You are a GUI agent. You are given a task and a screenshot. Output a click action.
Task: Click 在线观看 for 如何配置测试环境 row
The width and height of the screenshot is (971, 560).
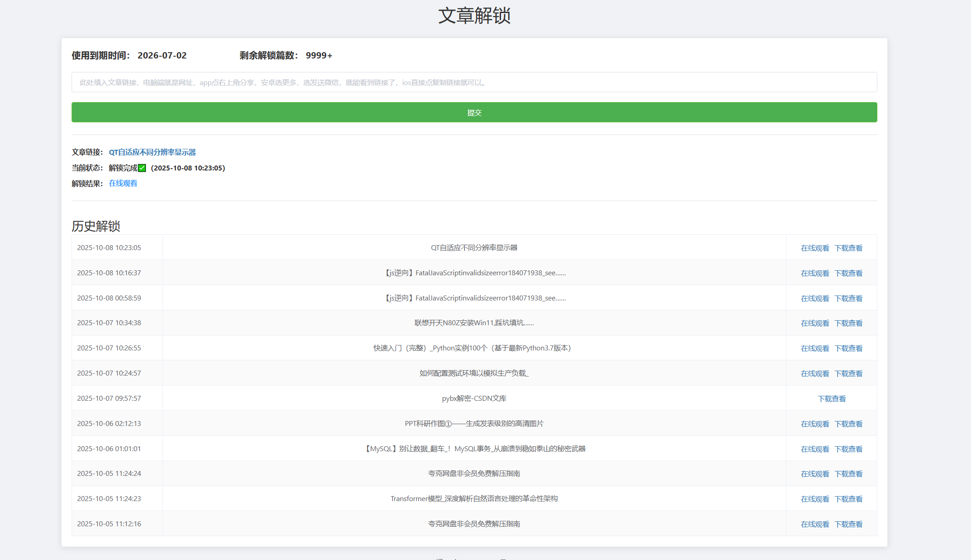814,373
